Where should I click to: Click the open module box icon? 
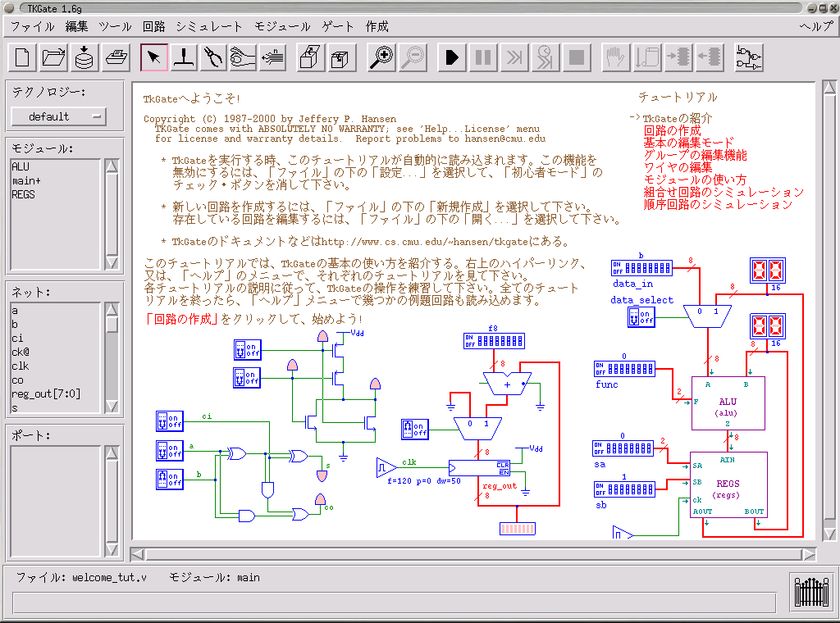click(x=311, y=57)
